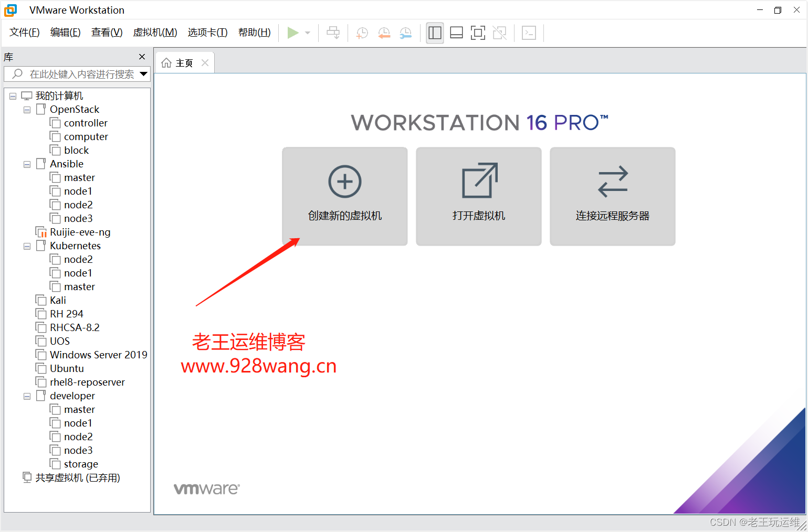Open the 查看(V) menu
Screen dimensions: 808x532
(107, 33)
